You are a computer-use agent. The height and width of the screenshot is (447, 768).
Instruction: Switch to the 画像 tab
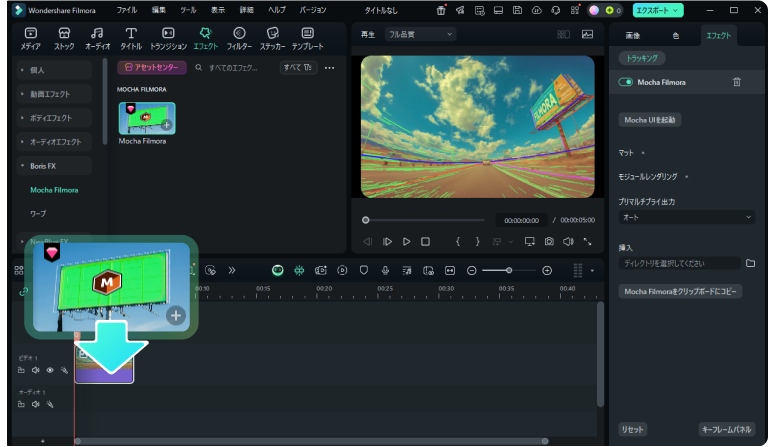(633, 35)
